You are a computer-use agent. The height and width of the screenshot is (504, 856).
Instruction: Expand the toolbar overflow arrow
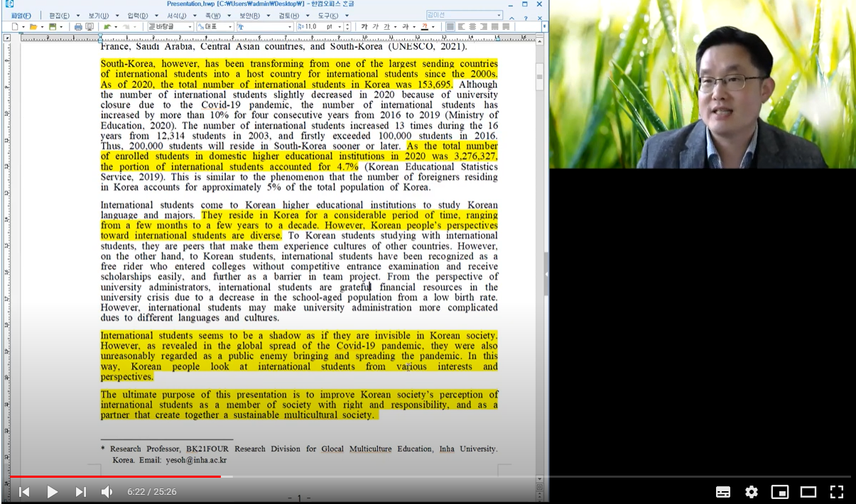(x=543, y=27)
